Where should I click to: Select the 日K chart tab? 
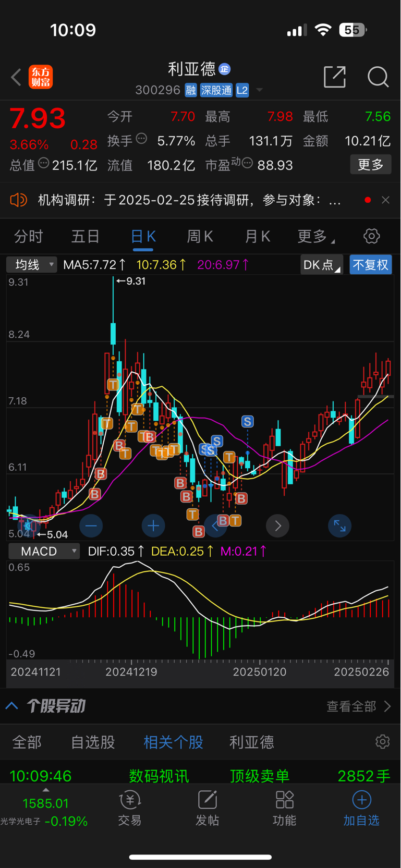(x=143, y=237)
